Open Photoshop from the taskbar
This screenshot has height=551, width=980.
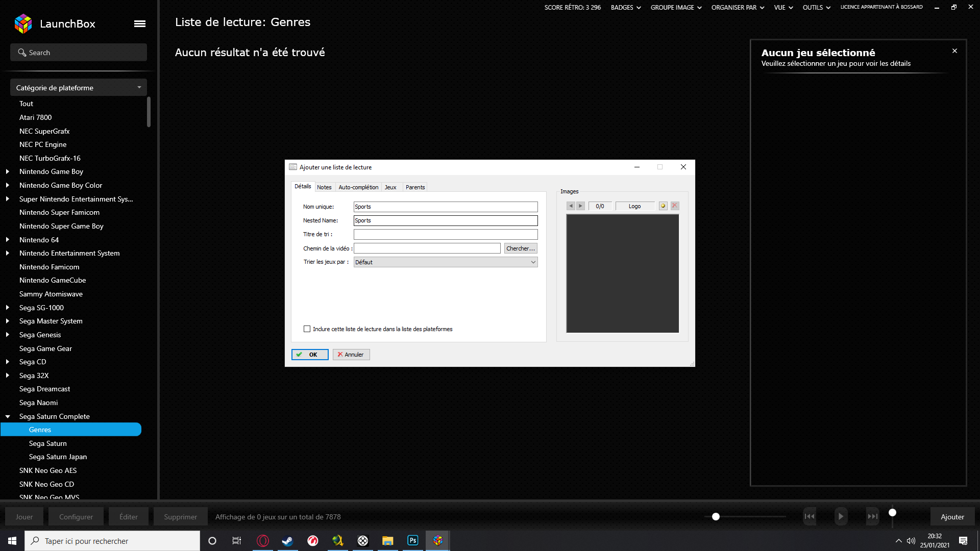[413, 541]
